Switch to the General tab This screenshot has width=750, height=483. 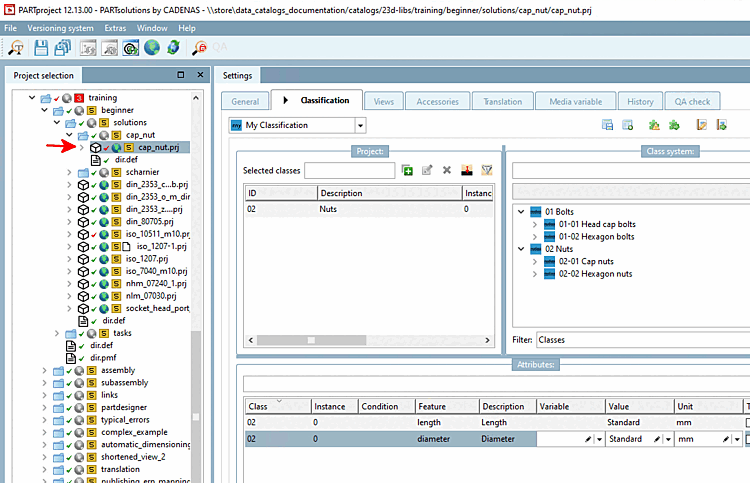(245, 101)
